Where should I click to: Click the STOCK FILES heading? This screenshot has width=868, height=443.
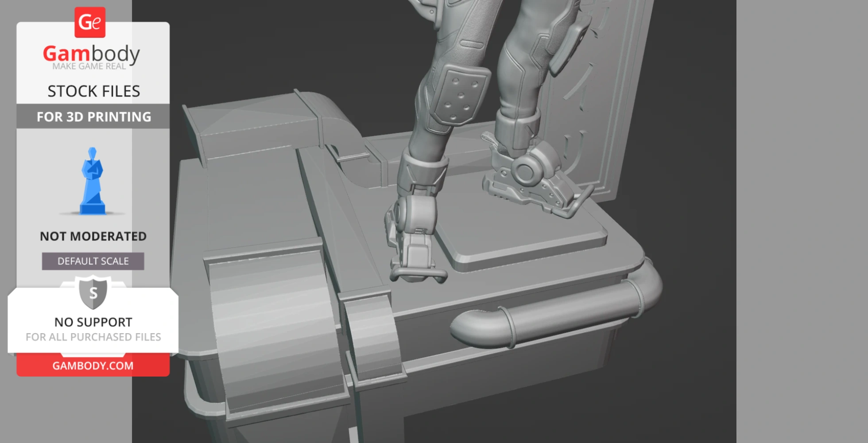(93, 91)
